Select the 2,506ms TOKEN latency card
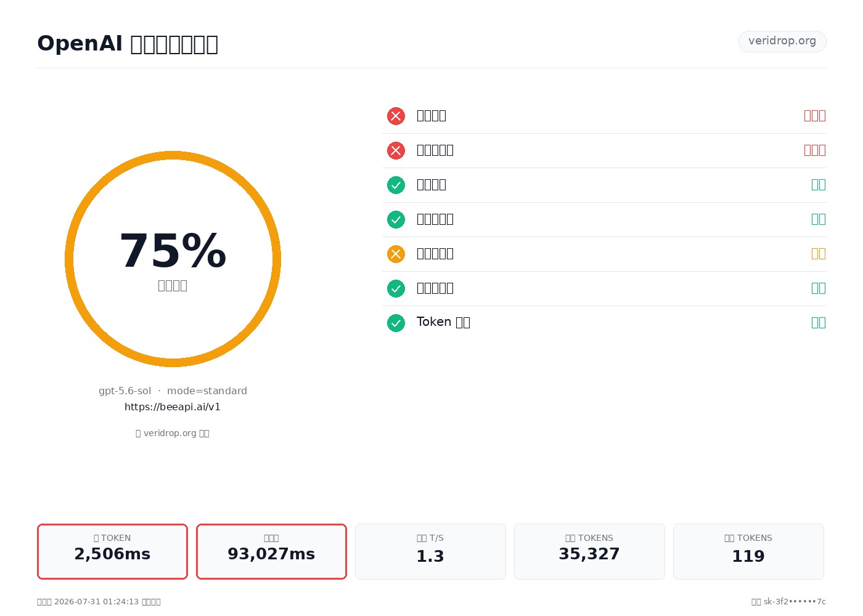The width and height of the screenshot is (863, 616). click(x=112, y=551)
